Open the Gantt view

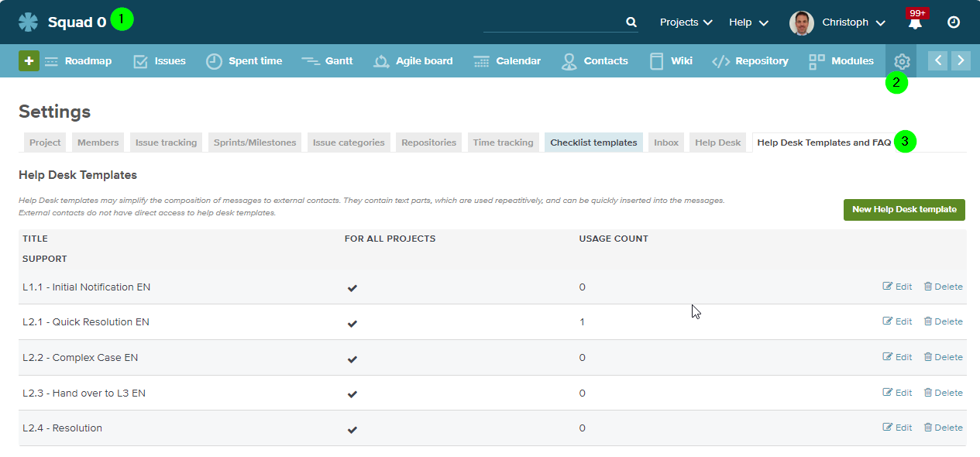(327, 61)
